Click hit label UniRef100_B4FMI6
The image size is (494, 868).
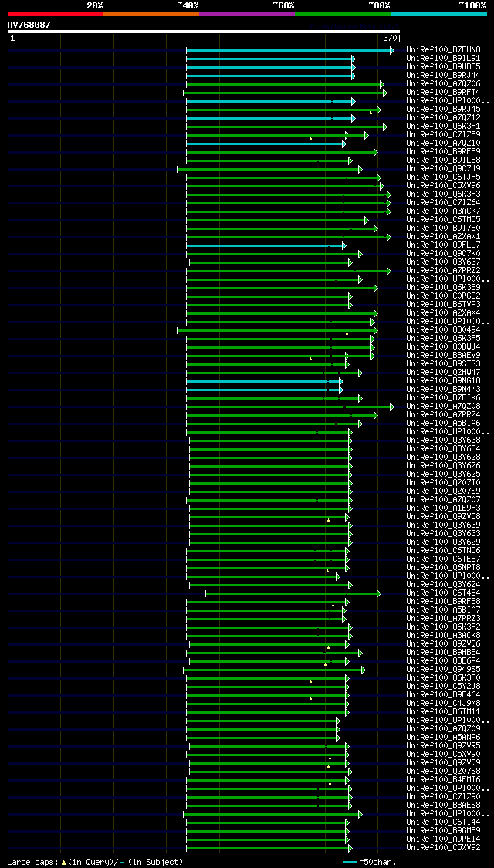tap(443, 780)
